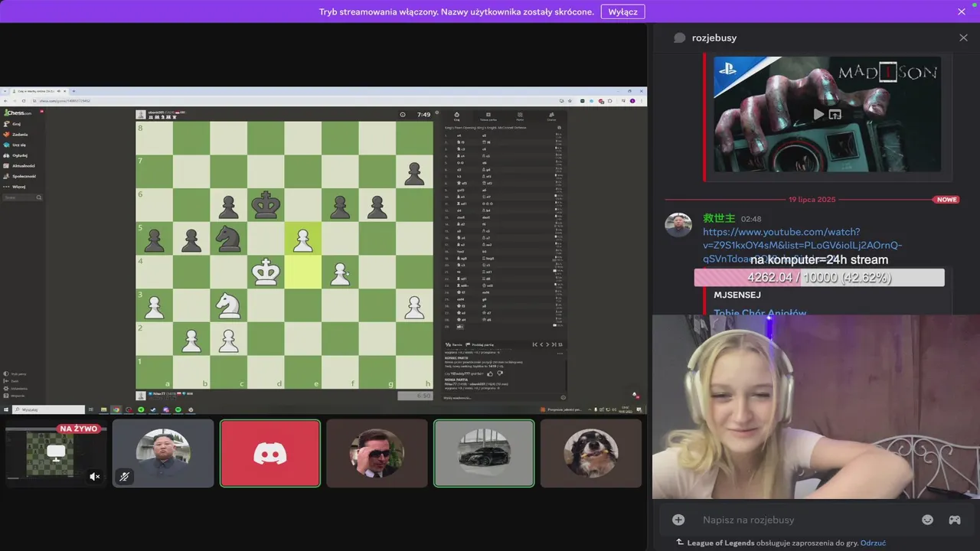Viewport: 980px width, 551px height.
Task: Open the Tobie Chór Aniołów embed title
Action: (759, 311)
